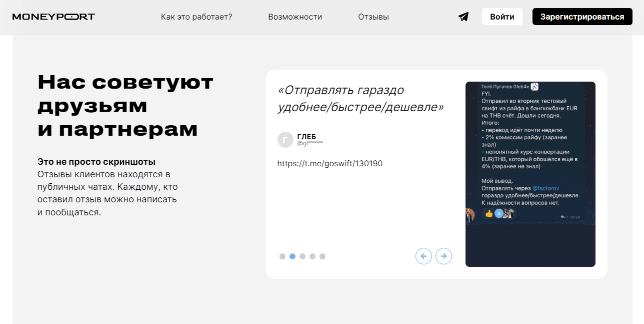644x324 pixels.
Task: Click the left arrow to see previous review
Action: pyautogui.click(x=423, y=256)
